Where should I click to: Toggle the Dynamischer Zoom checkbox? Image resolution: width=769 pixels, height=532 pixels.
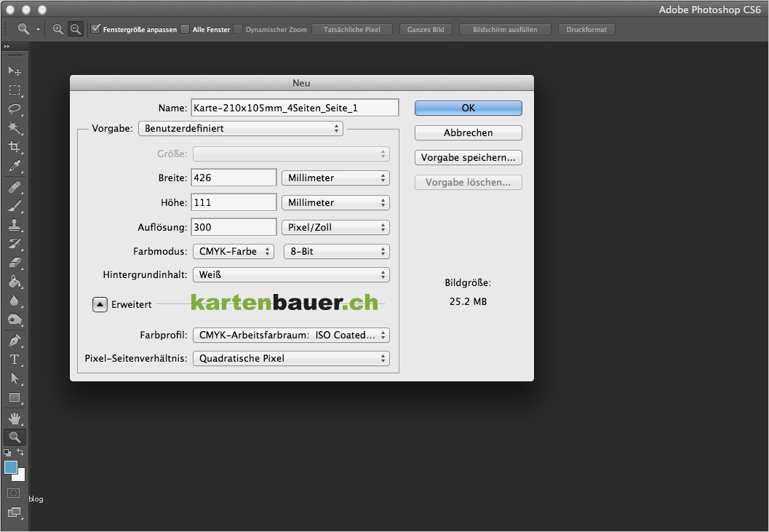coord(238,29)
